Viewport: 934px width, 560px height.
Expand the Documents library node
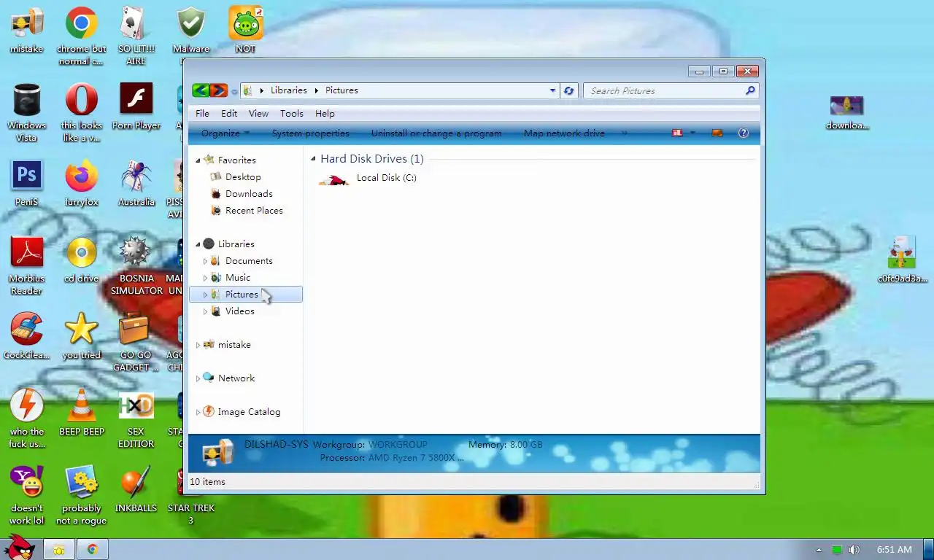pyautogui.click(x=205, y=261)
